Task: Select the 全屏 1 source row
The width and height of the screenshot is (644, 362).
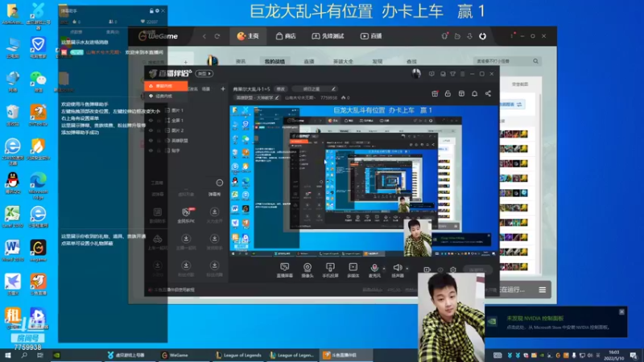Action: [187, 120]
